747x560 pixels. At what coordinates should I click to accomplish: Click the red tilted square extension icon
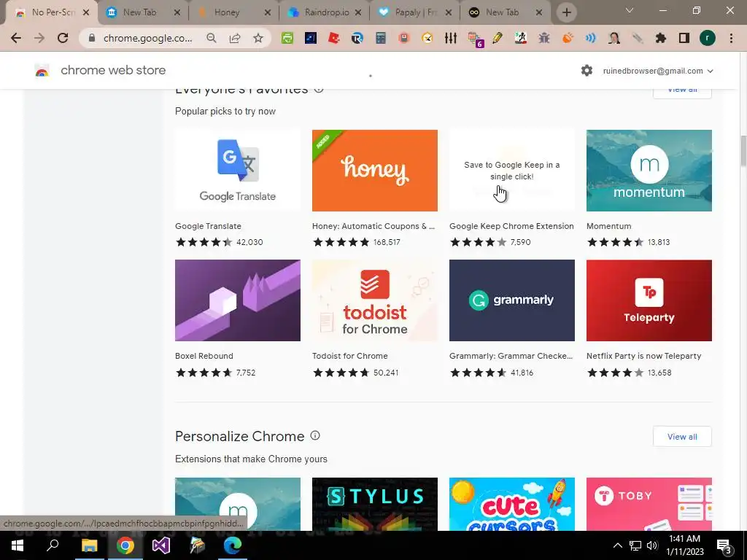coord(334,38)
